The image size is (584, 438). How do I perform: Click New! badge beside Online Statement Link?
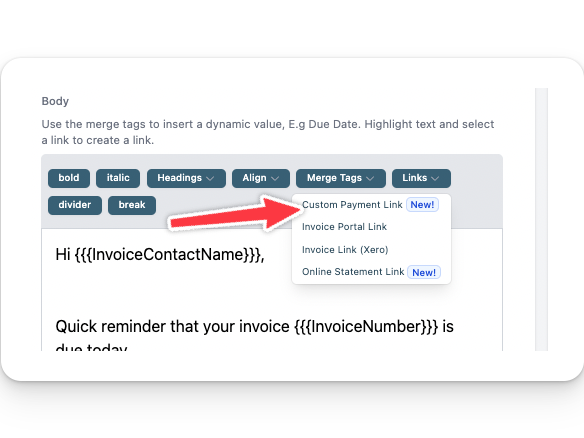click(424, 272)
